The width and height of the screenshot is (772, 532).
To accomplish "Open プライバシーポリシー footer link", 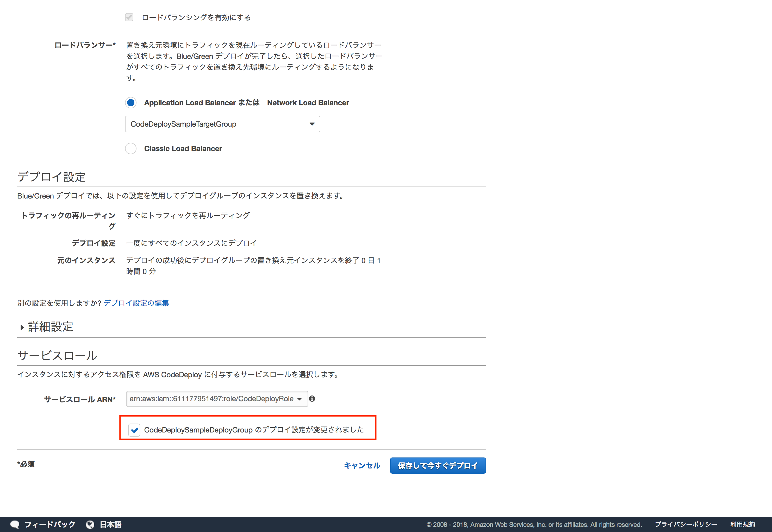I will 686,524.
